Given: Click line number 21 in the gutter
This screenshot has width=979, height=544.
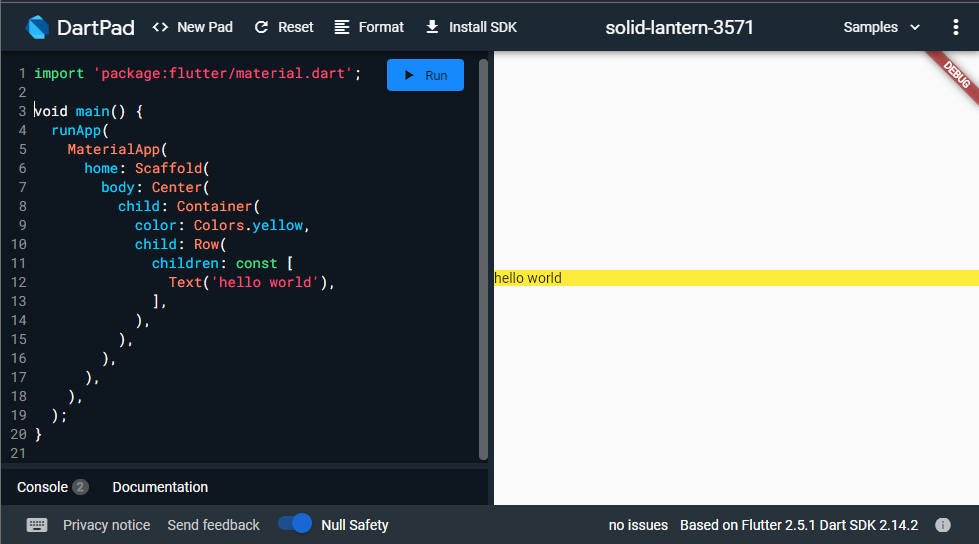Looking at the screenshot, I should point(18,453).
